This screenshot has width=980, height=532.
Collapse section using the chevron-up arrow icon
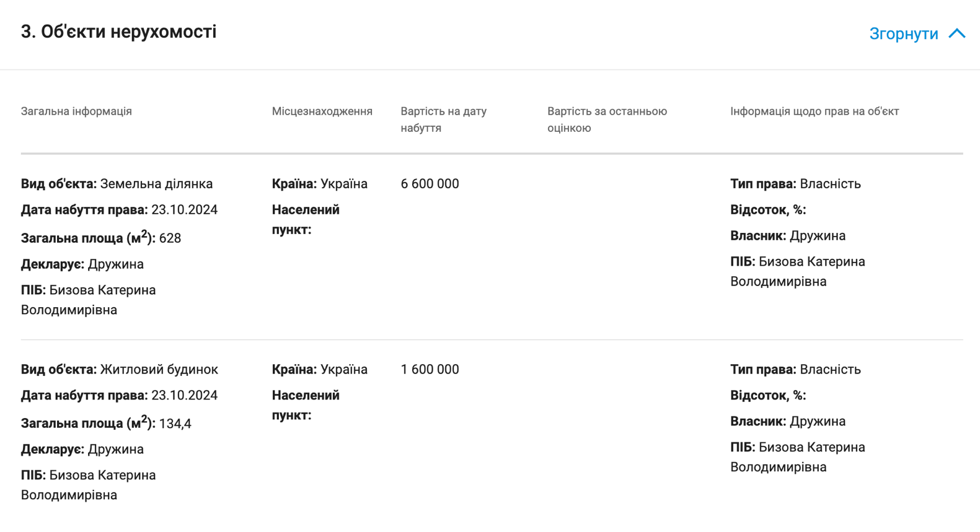(956, 33)
